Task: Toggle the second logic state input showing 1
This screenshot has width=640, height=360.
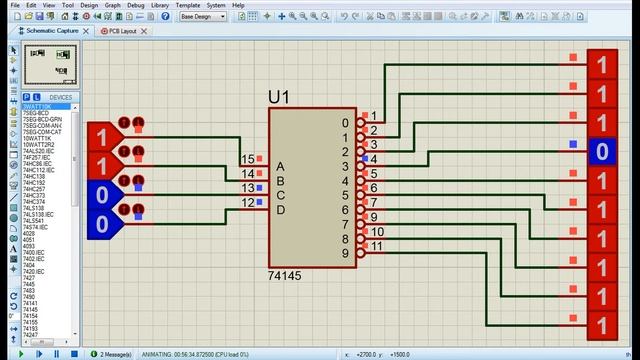Action: tap(105, 166)
